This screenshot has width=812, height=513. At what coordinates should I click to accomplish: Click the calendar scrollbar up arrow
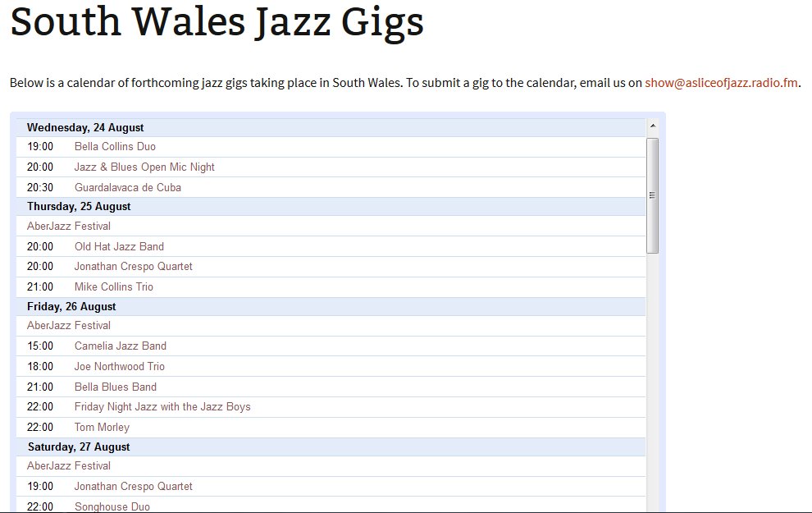[x=653, y=126]
